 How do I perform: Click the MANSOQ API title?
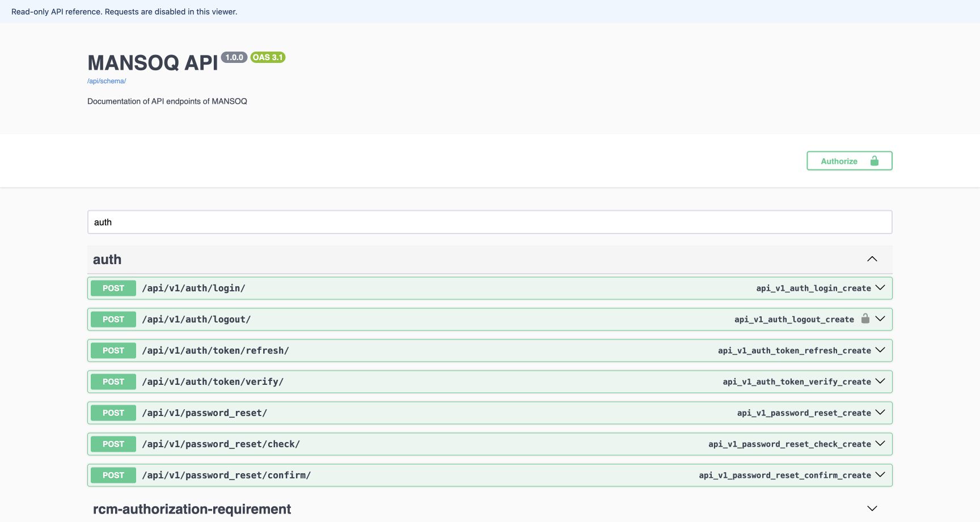153,63
